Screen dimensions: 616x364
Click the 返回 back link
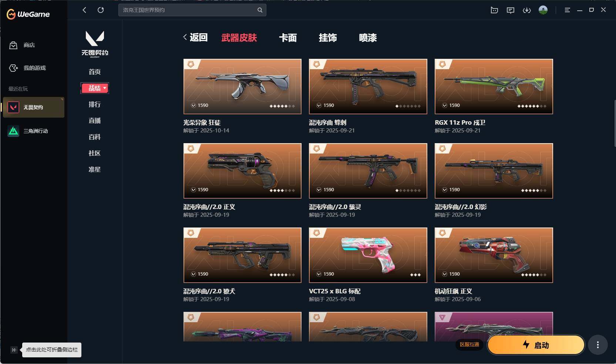point(195,37)
